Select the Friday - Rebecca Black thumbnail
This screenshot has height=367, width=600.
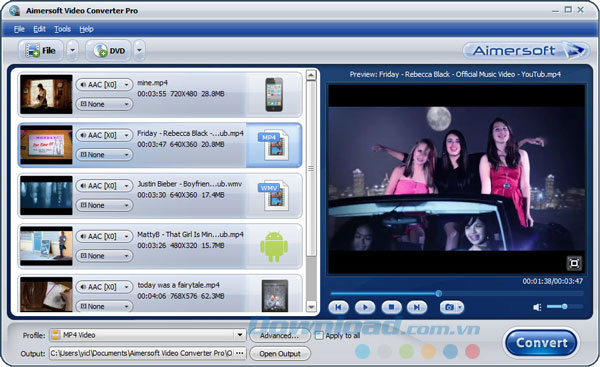[46, 145]
